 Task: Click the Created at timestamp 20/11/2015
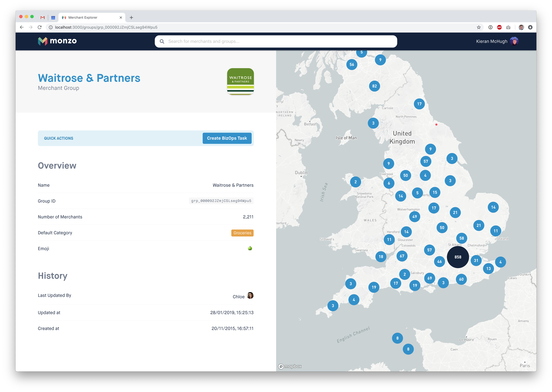pyautogui.click(x=233, y=329)
